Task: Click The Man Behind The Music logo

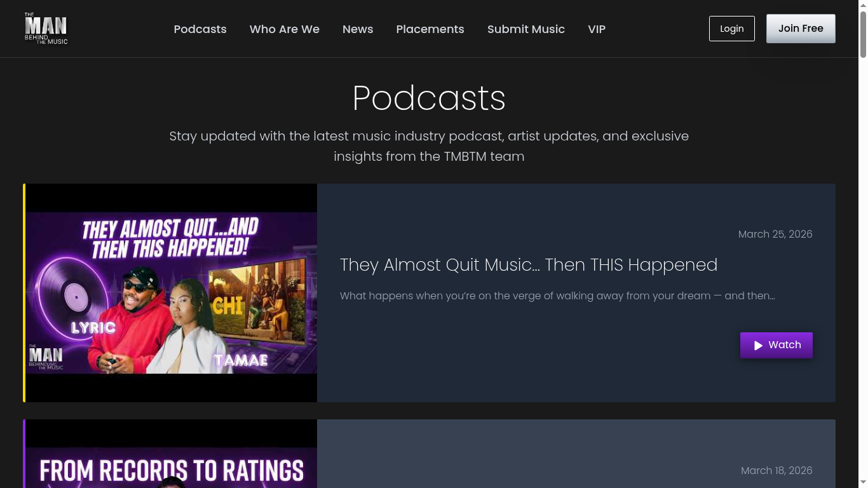Action: tap(46, 29)
